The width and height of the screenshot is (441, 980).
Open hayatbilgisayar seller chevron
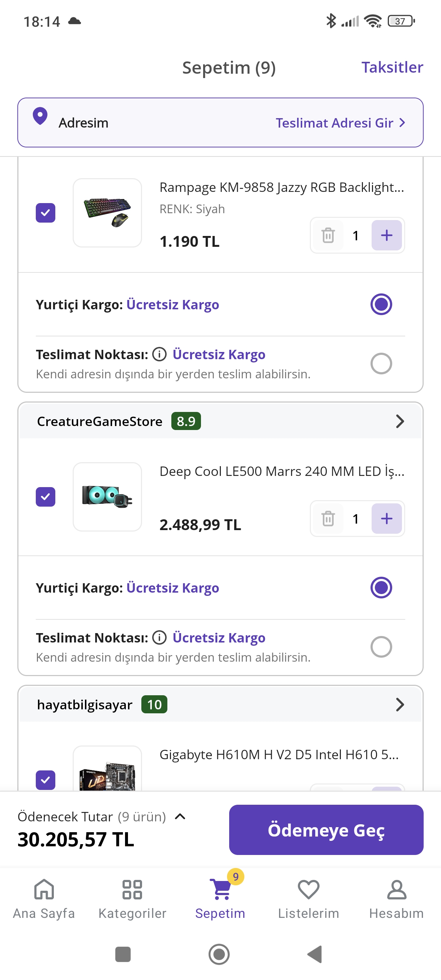click(x=399, y=705)
